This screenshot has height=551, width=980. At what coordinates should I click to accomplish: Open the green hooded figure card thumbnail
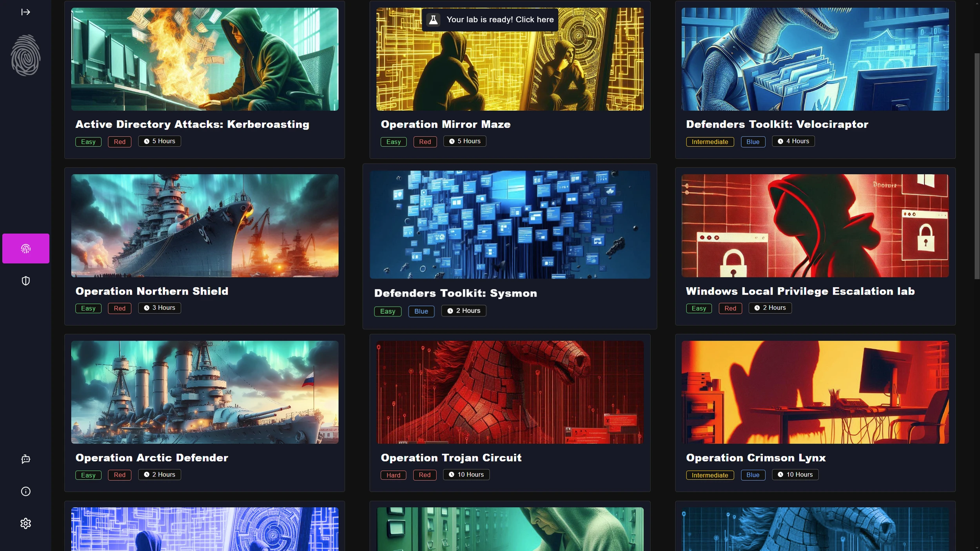510,529
